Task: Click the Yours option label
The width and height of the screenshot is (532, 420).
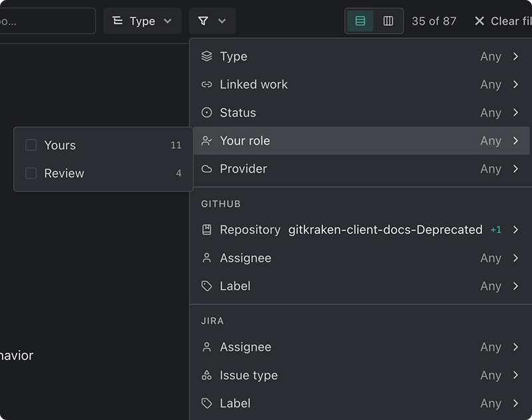Action: [x=60, y=145]
